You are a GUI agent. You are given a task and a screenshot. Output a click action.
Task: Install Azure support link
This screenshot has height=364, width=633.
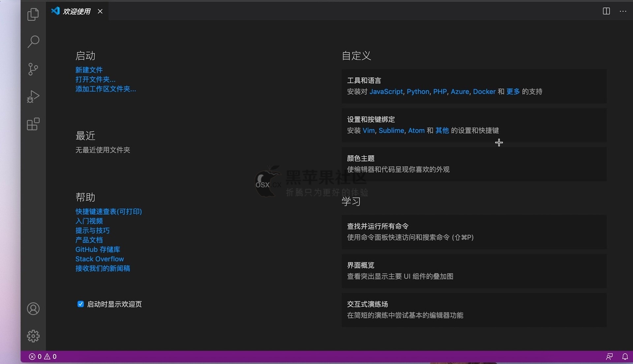(460, 92)
